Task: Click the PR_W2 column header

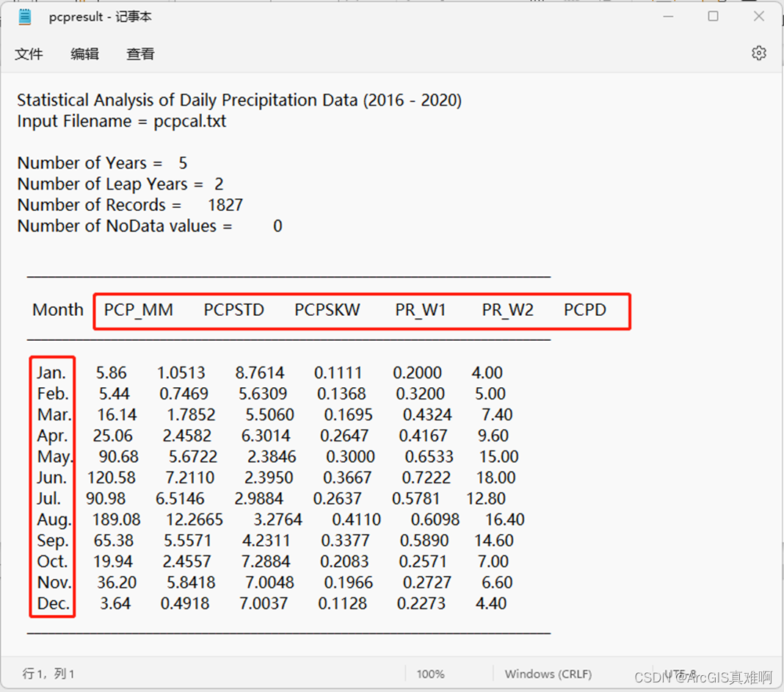Action: click(507, 310)
